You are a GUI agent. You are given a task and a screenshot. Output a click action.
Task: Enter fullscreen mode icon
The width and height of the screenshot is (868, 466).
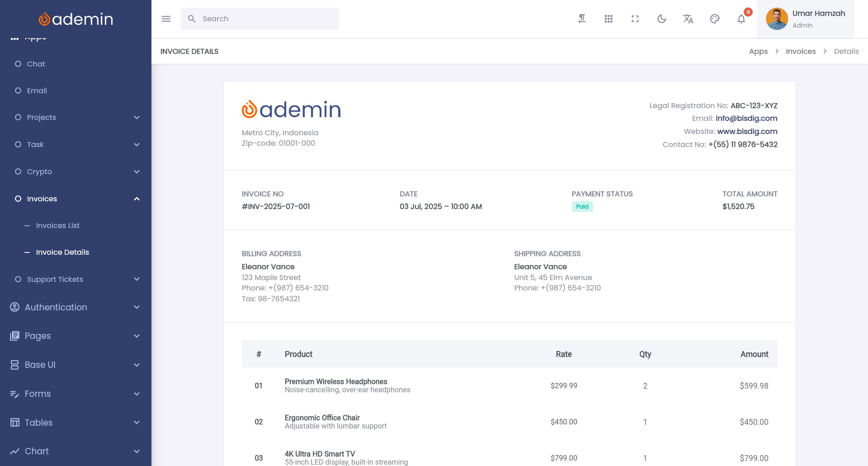click(635, 19)
